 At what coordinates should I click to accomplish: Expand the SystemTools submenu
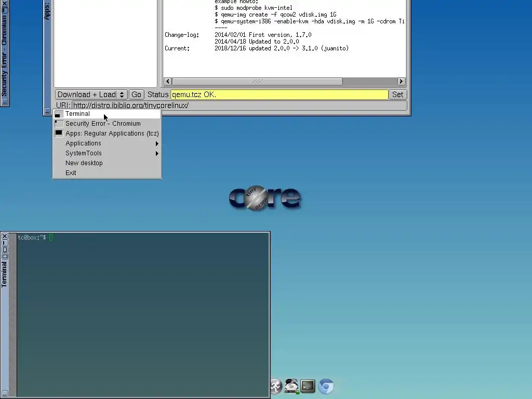click(x=107, y=153)
